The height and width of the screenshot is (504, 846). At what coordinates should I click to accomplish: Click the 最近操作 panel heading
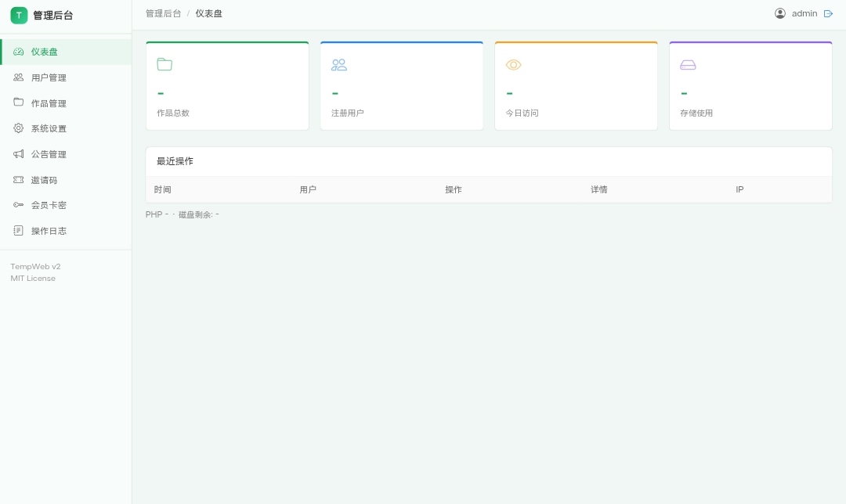(175, 161)
